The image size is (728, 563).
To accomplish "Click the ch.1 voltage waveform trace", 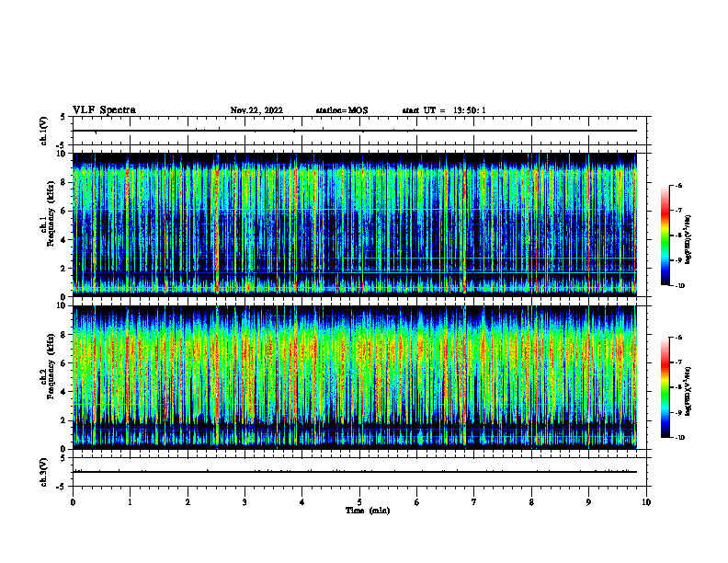I will (355, 131).
